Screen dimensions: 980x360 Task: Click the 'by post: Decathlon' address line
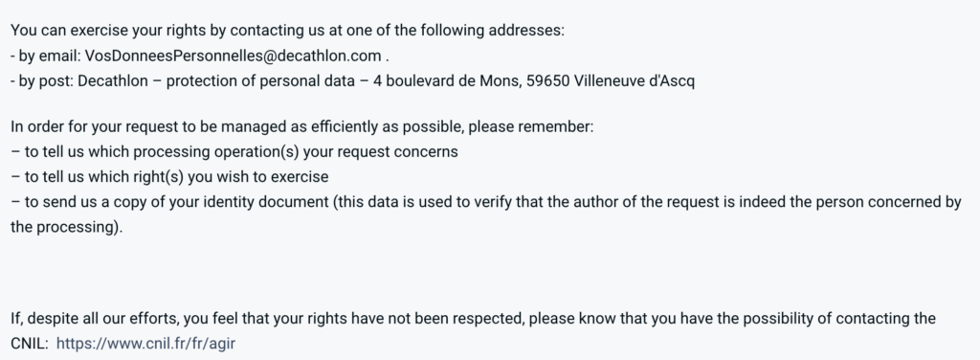pyautogui.click(x=352, y=80)
